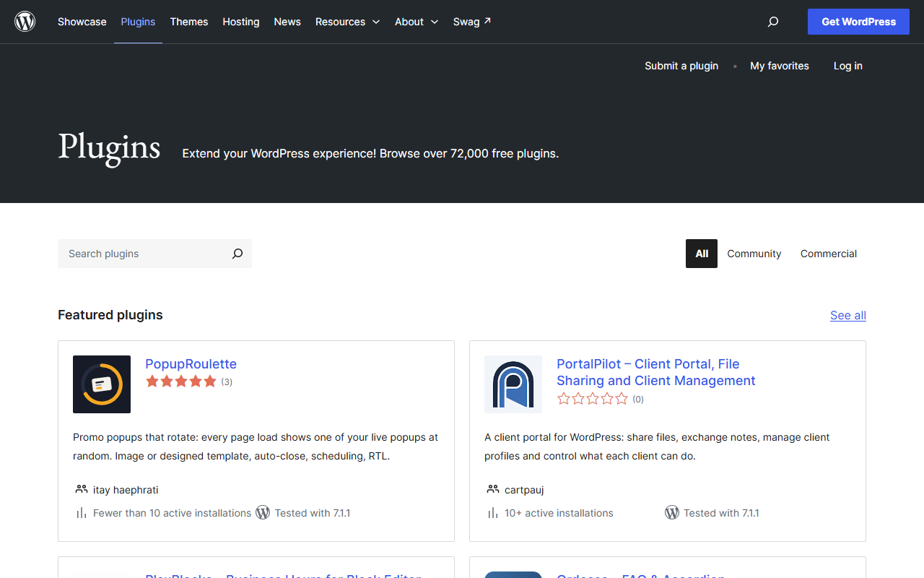This screenshot has height=578, width=924.
Task: Click "10+ active installations" text
Action: point(559,513)
